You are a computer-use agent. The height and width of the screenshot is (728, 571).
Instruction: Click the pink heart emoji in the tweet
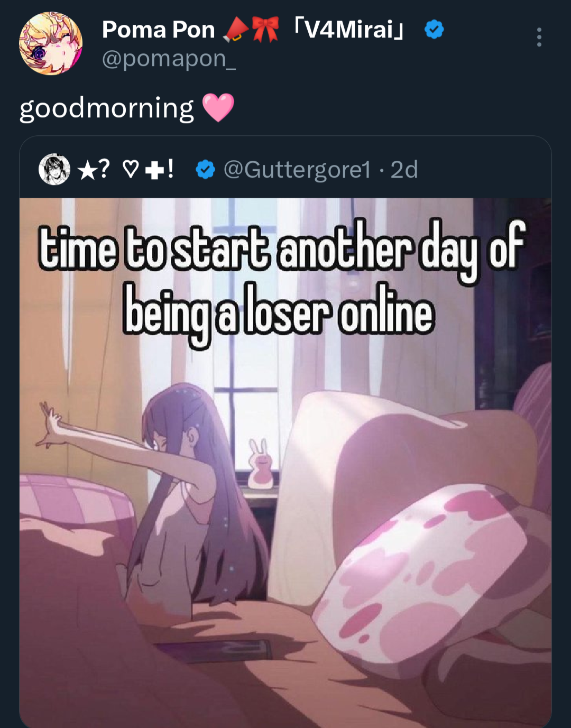point(218,107)
